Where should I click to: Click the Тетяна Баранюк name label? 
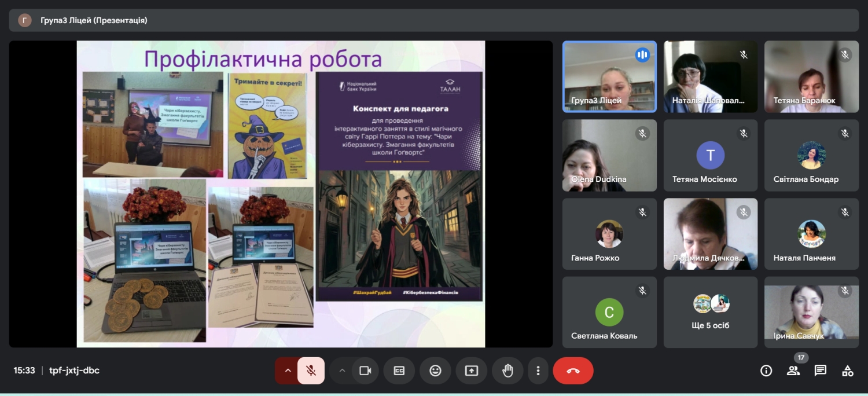pos(804,100)
